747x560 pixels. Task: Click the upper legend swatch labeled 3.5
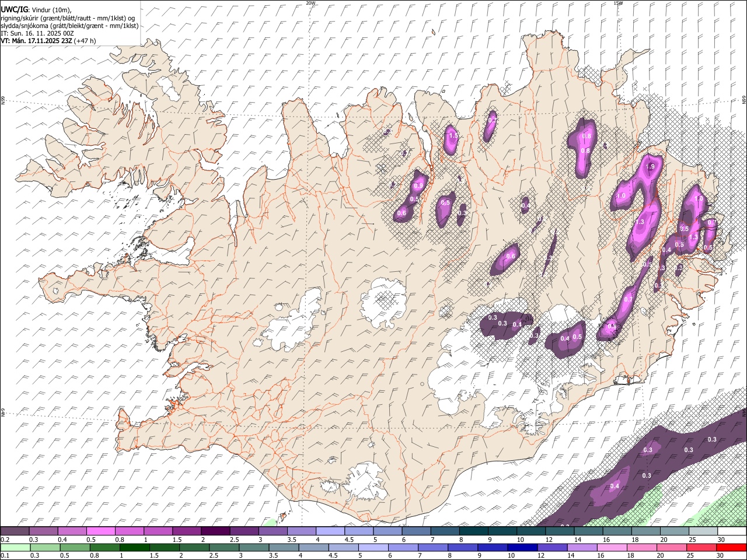pos(302,531)
